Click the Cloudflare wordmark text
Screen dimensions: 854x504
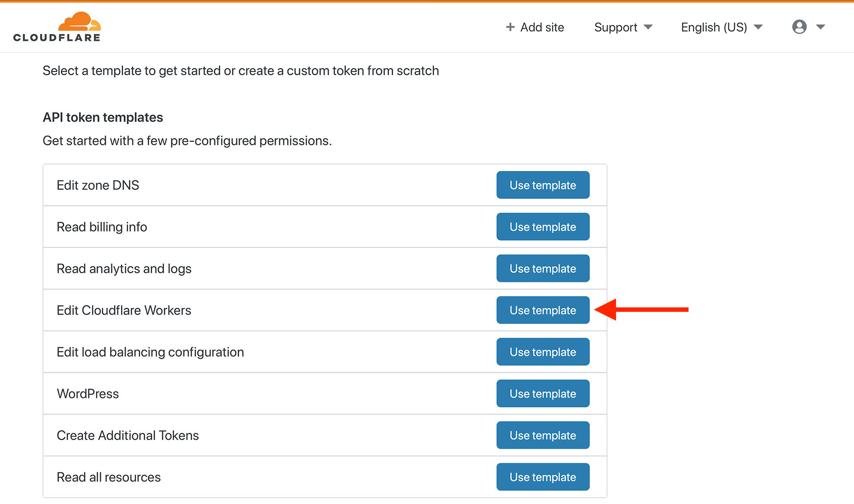[57, 38]
